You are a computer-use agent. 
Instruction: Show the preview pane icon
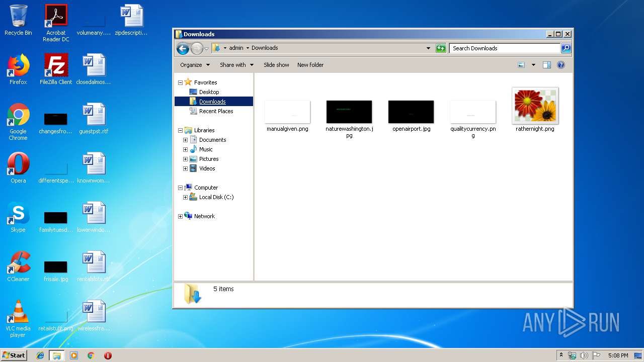pyautogui.click(x=547, y=65)
